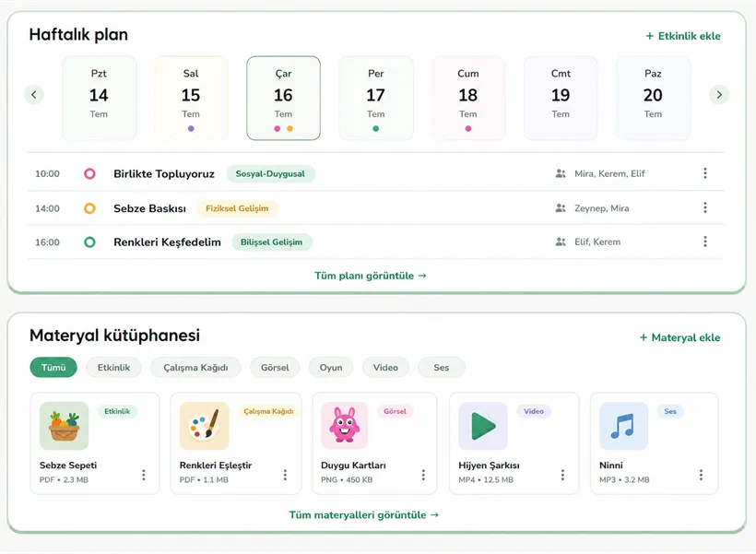Click Duygu Kartları file name
This screenshot has width=756, height=554.
tap(353, 466)
